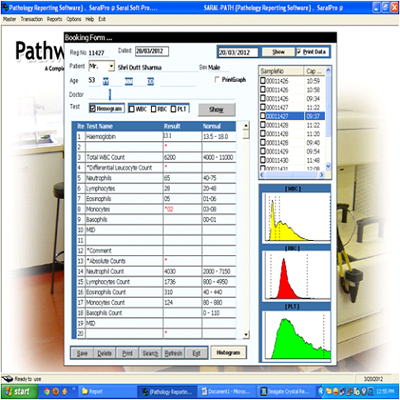Click the test table scroll-down arrow

click(x=246, y=334)
